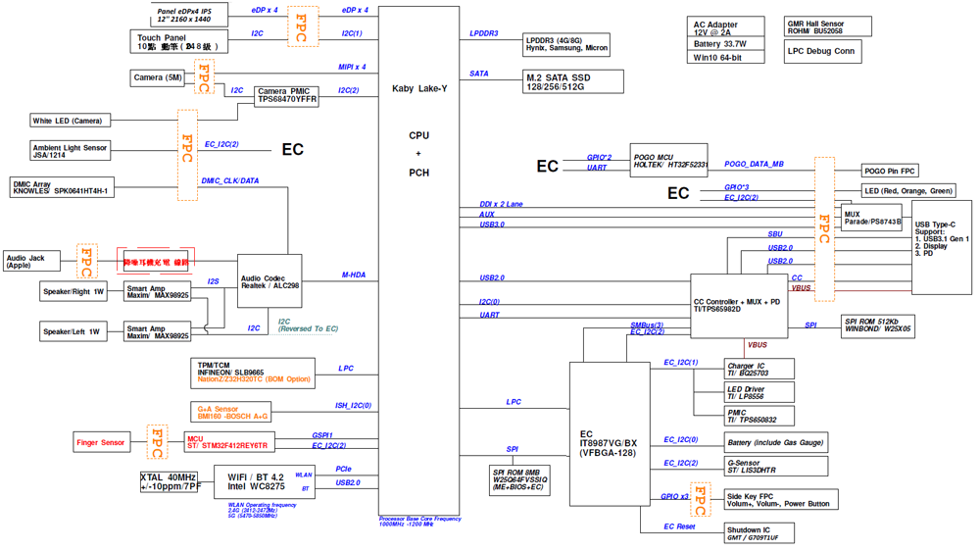This screenshot has height=550, width=980.
Task: Select the USB3.0 signal label
Action: [492, 225]
